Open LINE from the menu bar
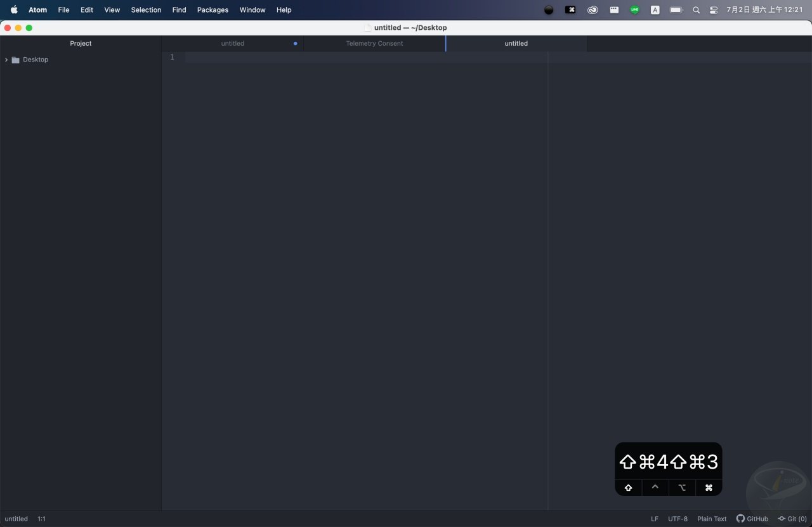This screenshot has height=527, width=812. 634,10
